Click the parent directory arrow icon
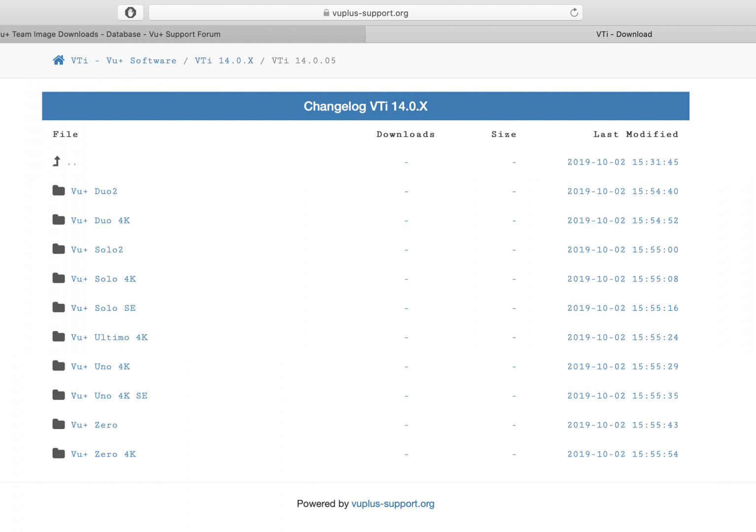Screen dimensions: 756x532 [x=56, y=161]
